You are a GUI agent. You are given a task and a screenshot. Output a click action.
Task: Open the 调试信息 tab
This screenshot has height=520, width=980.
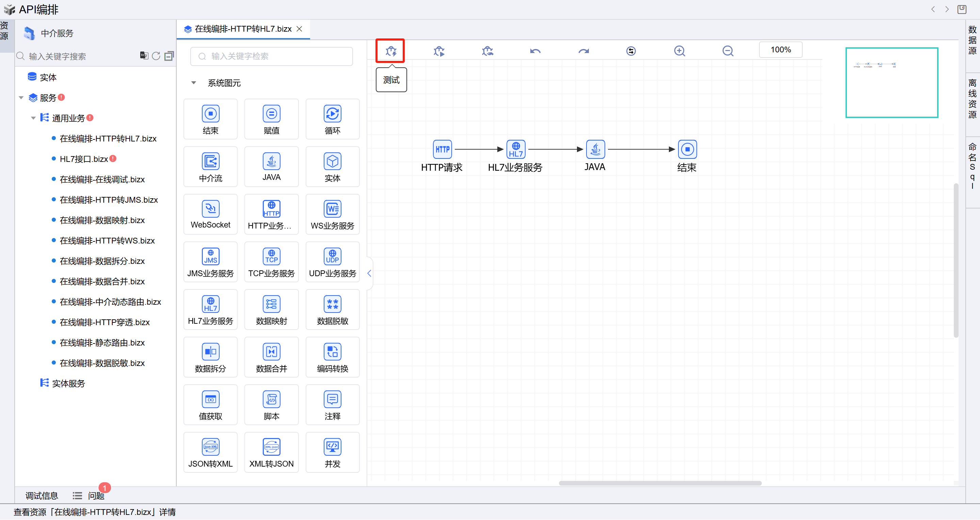pyautogui.click(x=42, y=496)
